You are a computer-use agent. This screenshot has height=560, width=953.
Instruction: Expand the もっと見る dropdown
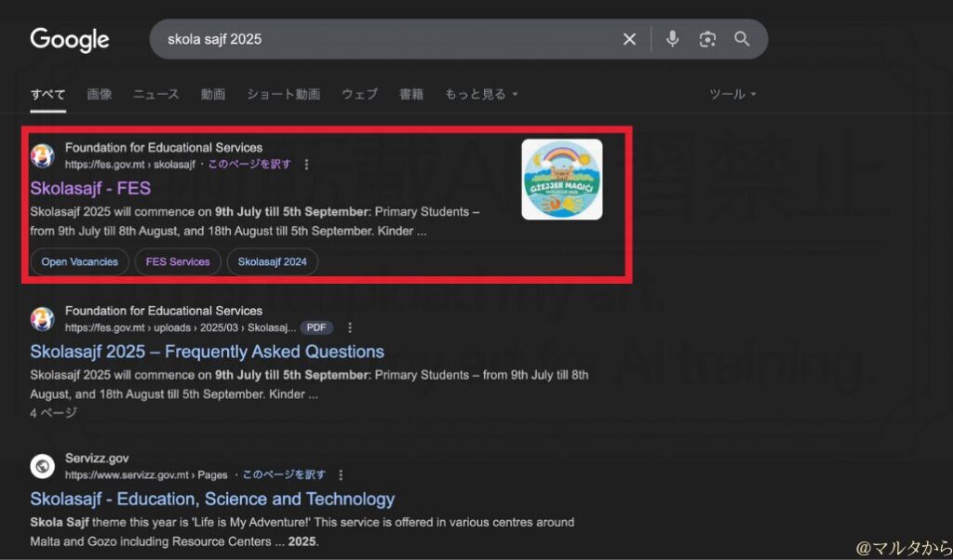(x=481, y=94)
